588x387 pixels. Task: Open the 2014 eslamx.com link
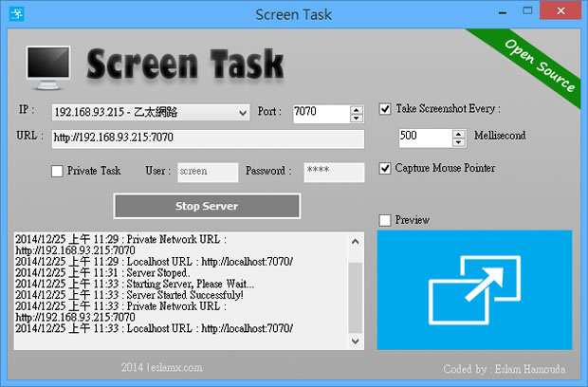[x=161, y=367]
